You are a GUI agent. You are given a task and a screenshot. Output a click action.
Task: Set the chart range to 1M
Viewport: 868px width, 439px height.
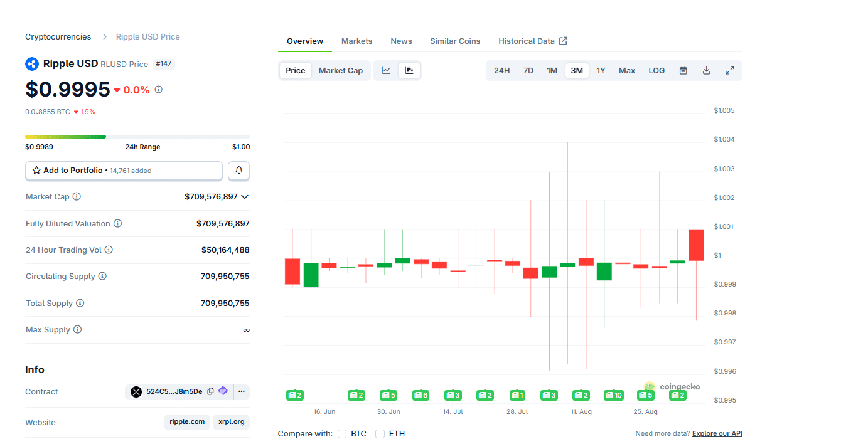[x=552, y=71]
